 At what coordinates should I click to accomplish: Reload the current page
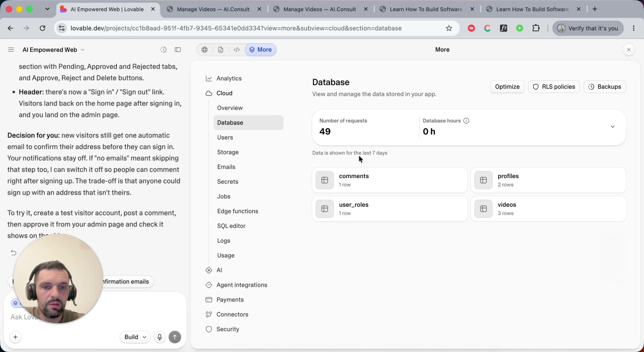[42, 28]
